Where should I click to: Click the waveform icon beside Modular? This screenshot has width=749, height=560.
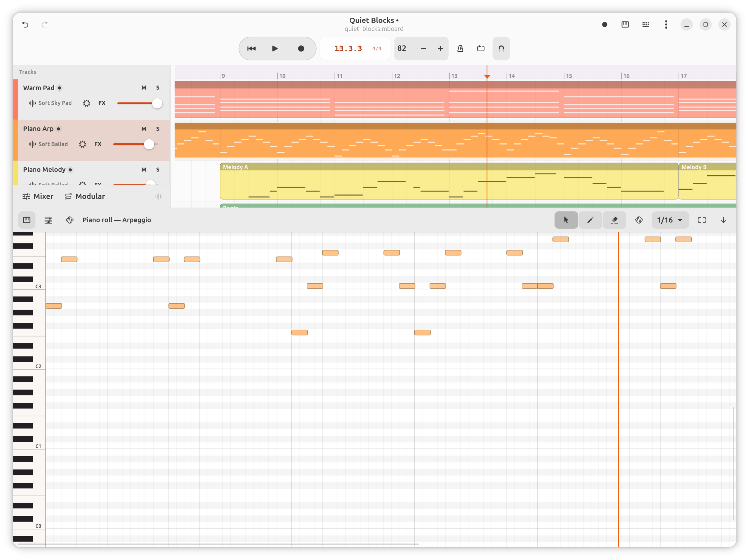point(158,196)
